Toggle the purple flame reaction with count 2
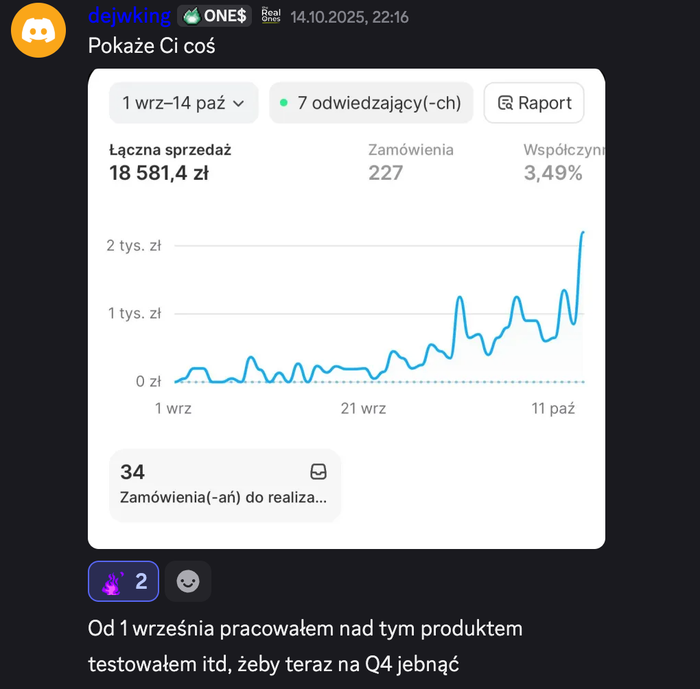Screen dimensions: 700x689 pos(123,581)
